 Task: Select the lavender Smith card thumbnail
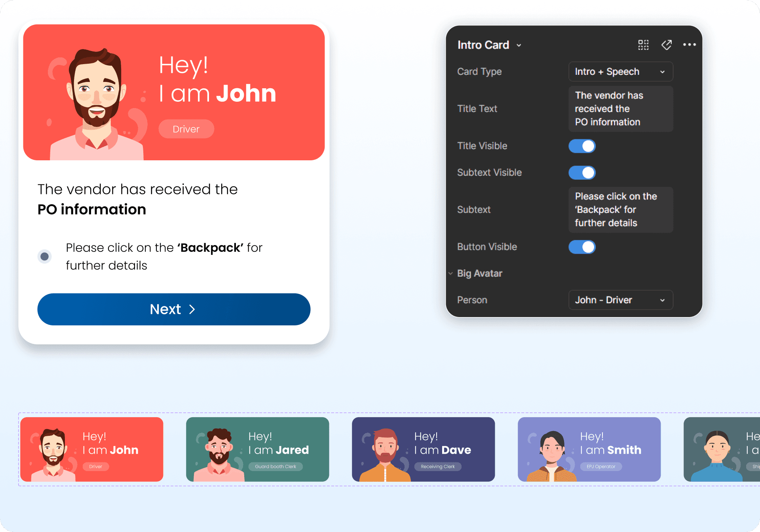pyautogui.click(x=589, y=449)
